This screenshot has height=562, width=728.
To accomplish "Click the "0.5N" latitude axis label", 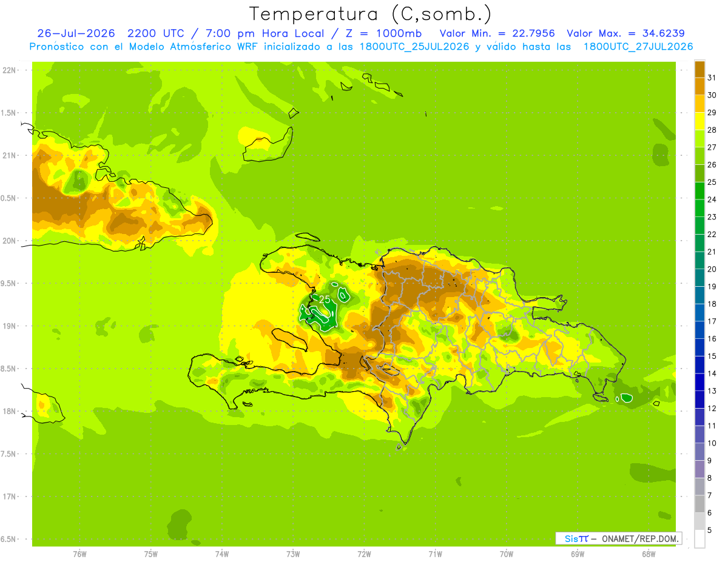I will coord(8,198).
